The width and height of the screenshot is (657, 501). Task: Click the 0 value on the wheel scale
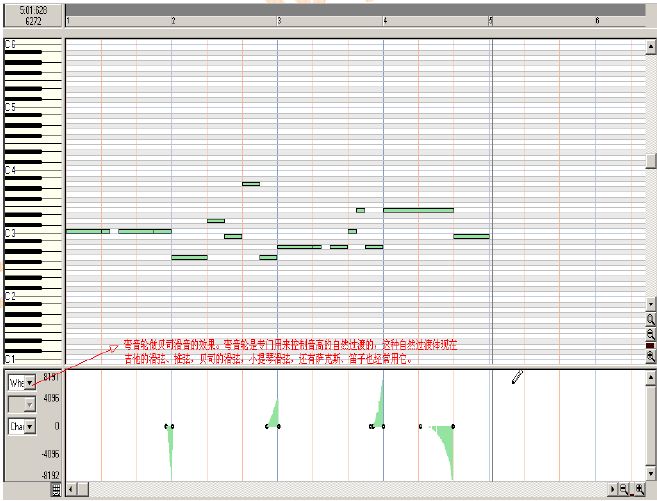tap(57, 426)
